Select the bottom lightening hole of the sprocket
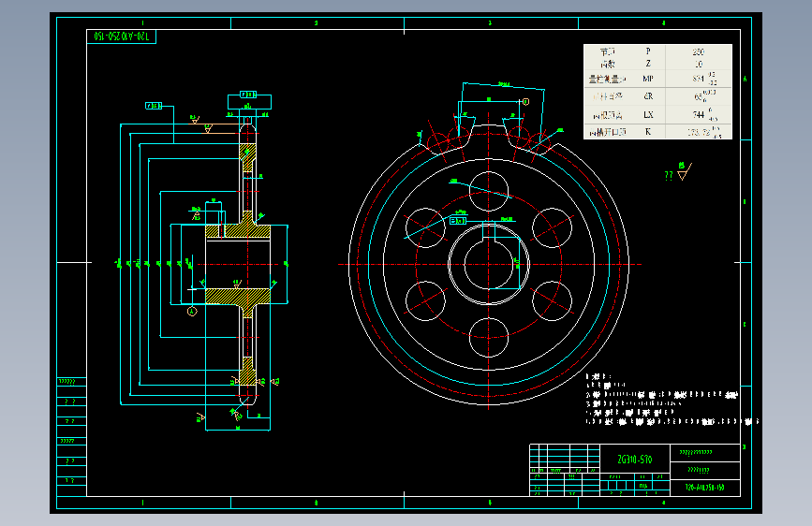The image size is (812, 526). tap(488, 338)
